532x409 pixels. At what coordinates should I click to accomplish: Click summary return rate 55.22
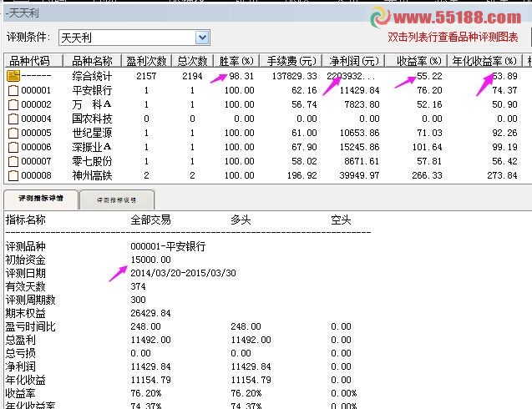(x=429, y=76)
